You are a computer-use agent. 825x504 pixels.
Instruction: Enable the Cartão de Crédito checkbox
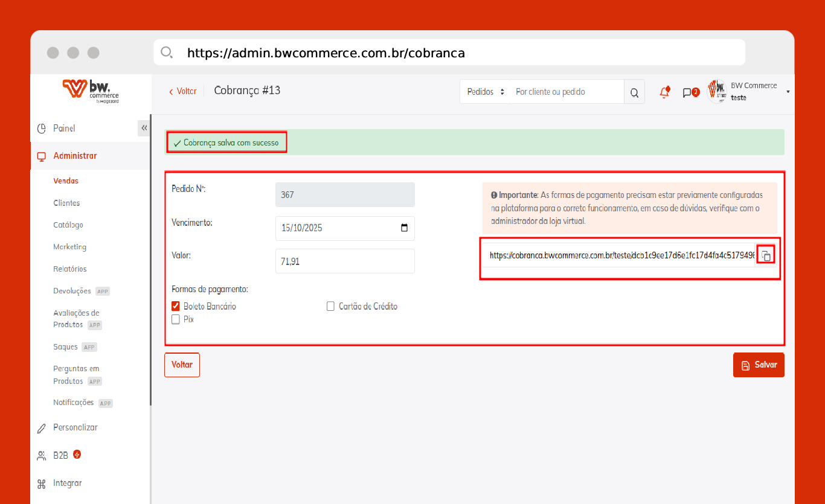(x=330, y=306)
